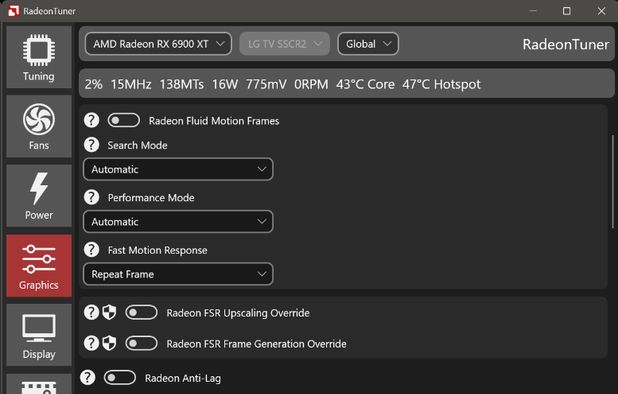Open the LG TV SSCR2 display dropdown

tap(285, 44)
